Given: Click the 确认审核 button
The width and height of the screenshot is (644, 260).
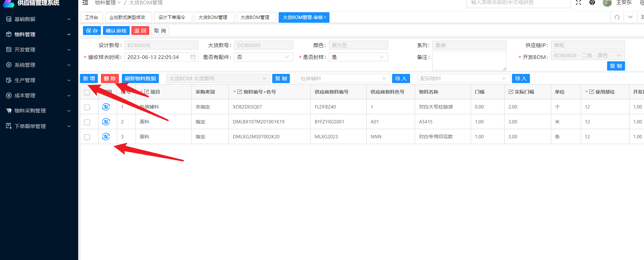Looking at the screenshot, I should coord(116,31).
